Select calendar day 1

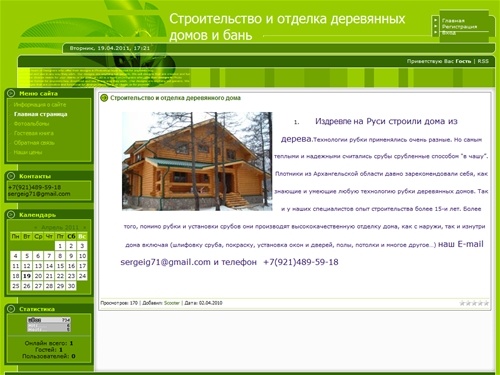pyautogui.click(x=60, y=246)
